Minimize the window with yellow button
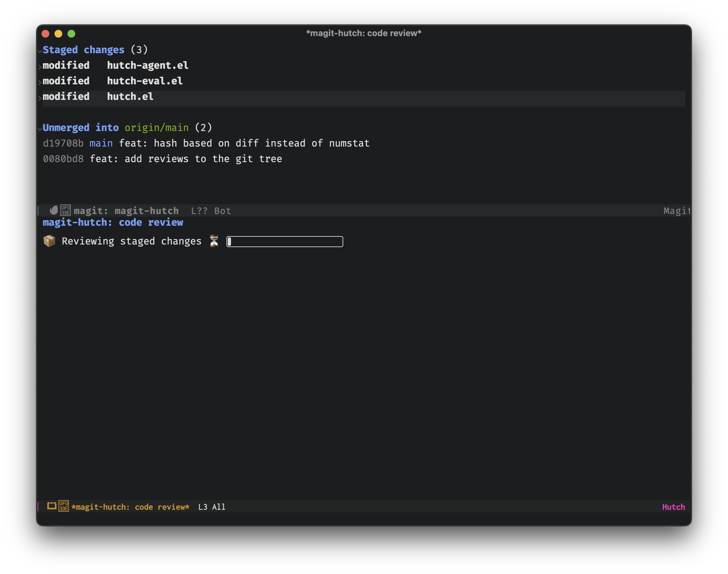This screenshot has width=728, height=574. pyautogui.click(x=58, y=34)
